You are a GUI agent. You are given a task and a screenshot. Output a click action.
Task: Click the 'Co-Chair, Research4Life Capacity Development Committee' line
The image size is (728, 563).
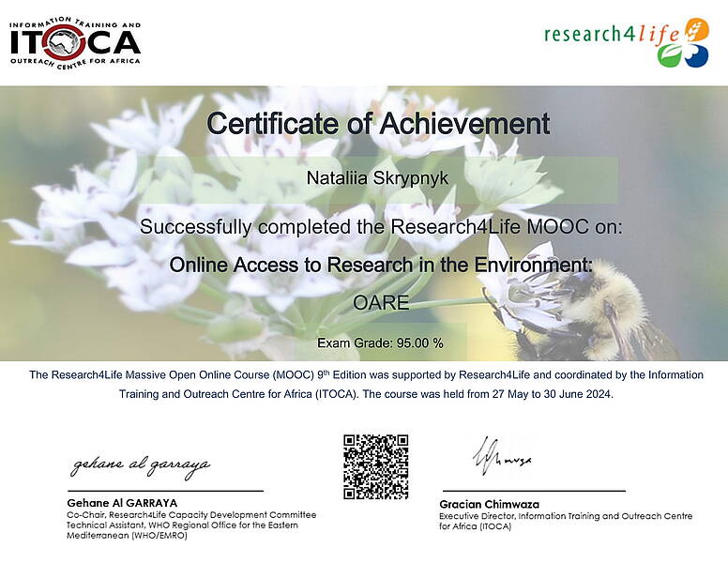pos(191,515)
